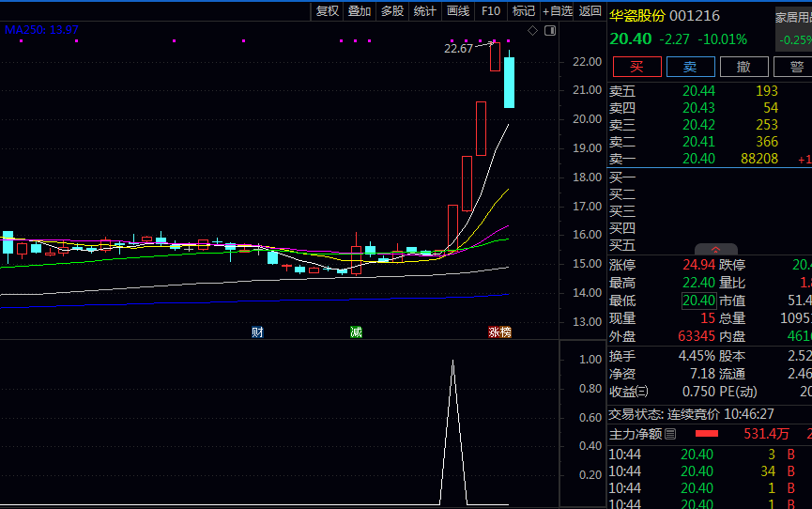Select 多股 multi-stock view

392,11
